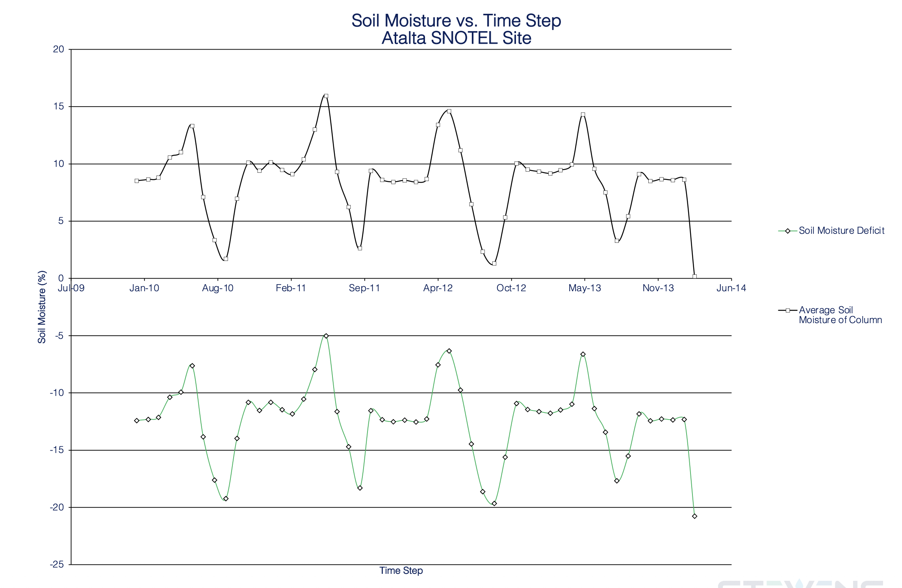Click the lowest green deficit point below -20

[694, 516]
